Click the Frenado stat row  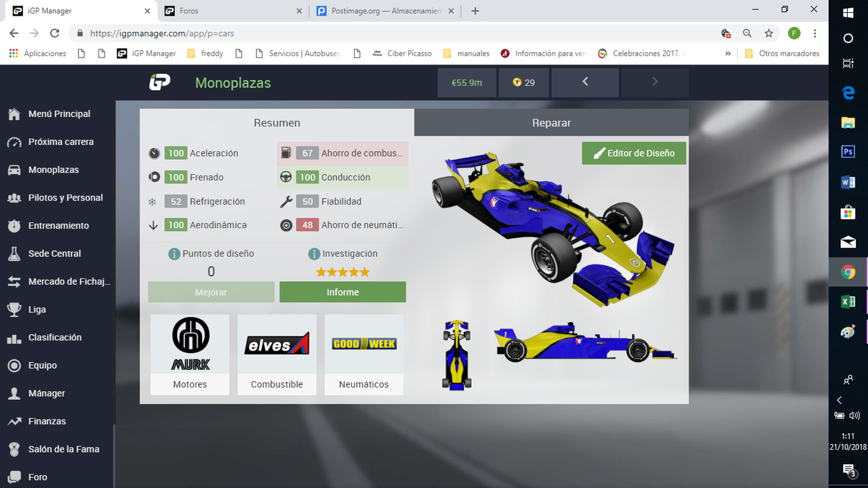210,178
